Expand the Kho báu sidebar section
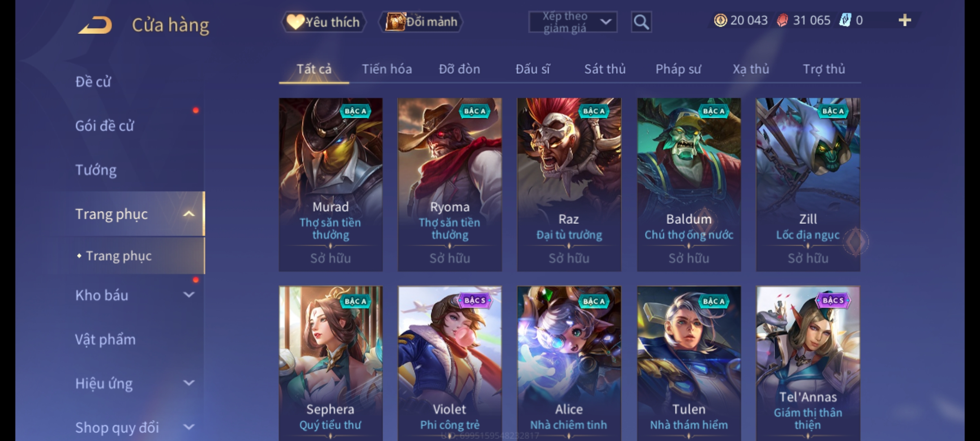 pyautogui.click(x=189, y=295)
